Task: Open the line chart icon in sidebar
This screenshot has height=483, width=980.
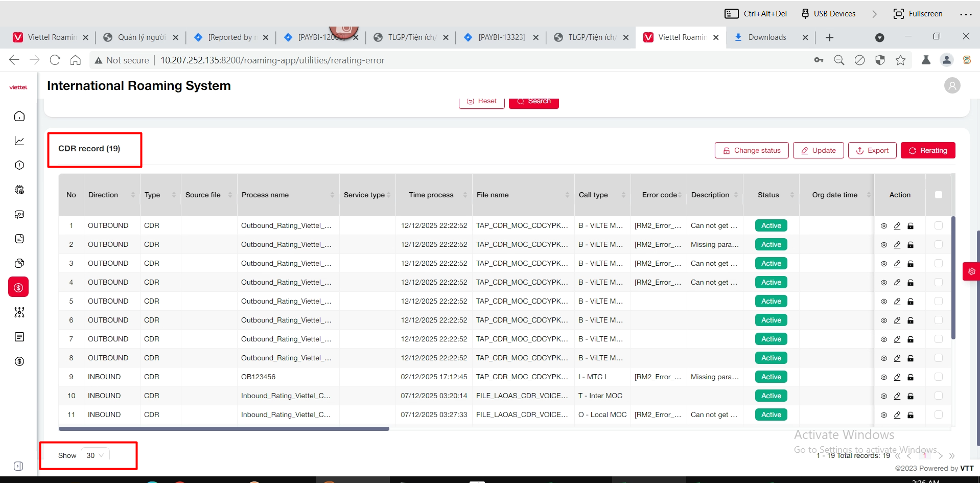Action: (19, 141)
